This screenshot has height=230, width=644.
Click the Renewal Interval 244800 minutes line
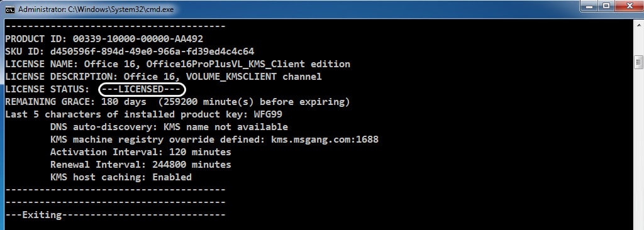tap(140, 165)
